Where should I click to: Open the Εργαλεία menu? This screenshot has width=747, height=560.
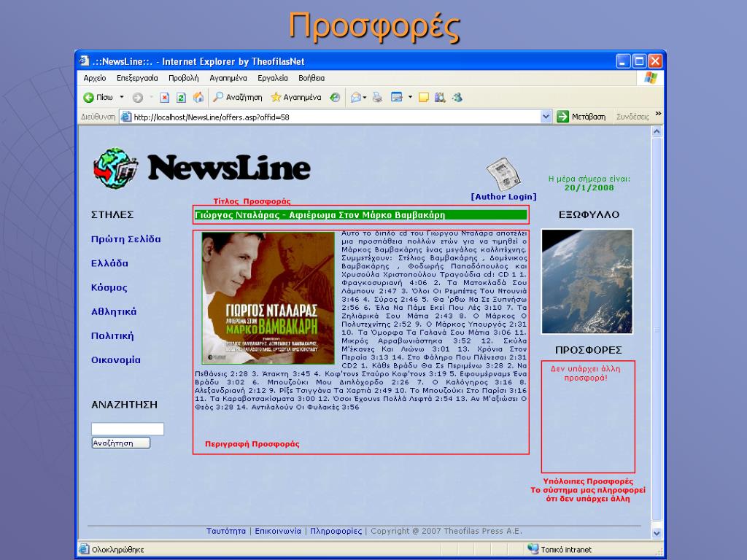point(273,78)
